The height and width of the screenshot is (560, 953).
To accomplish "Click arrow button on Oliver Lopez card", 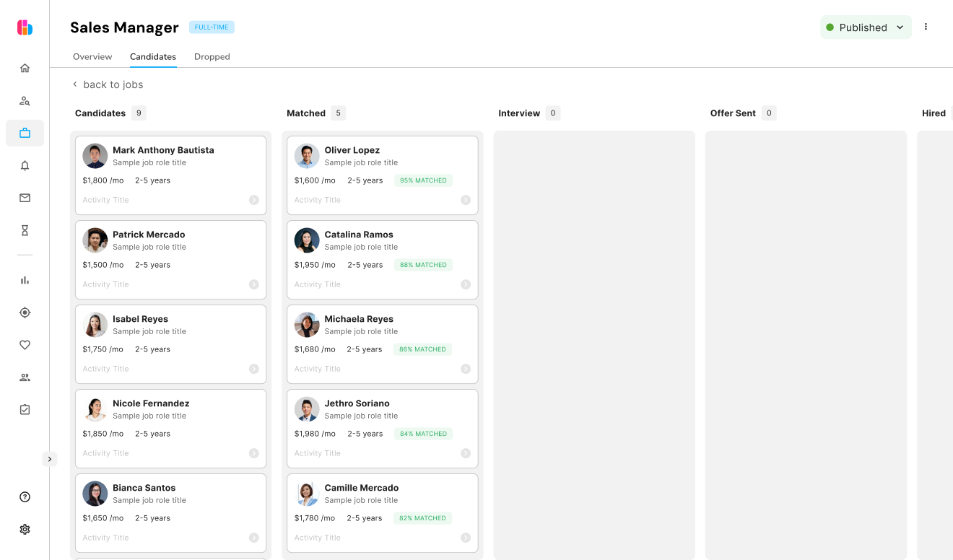I will click(466, 200).
